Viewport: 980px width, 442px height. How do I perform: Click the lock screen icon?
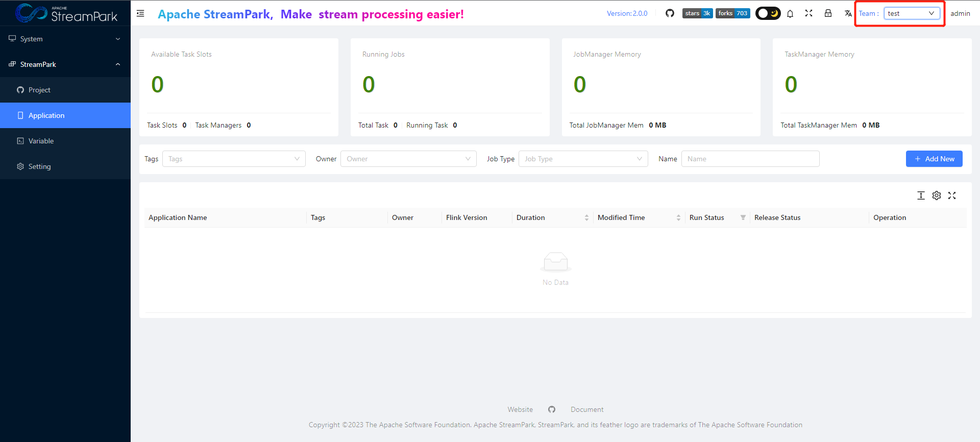click(828, 13)
